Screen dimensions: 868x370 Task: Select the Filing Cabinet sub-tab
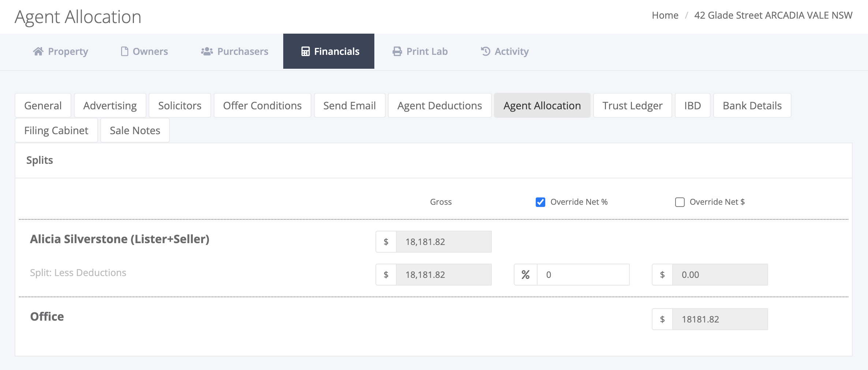coord(56,131)
